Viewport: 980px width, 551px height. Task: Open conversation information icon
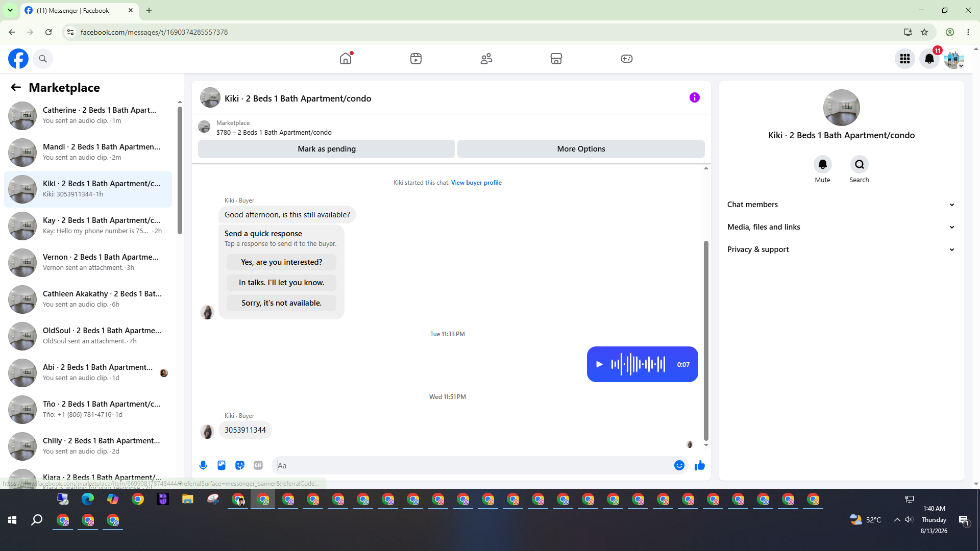[695, 97]
